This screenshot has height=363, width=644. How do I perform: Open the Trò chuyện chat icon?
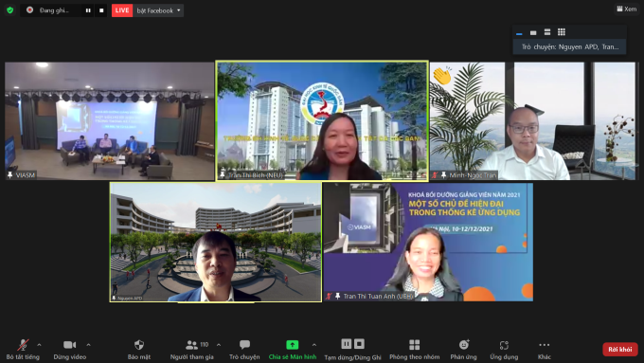point(244,344)
